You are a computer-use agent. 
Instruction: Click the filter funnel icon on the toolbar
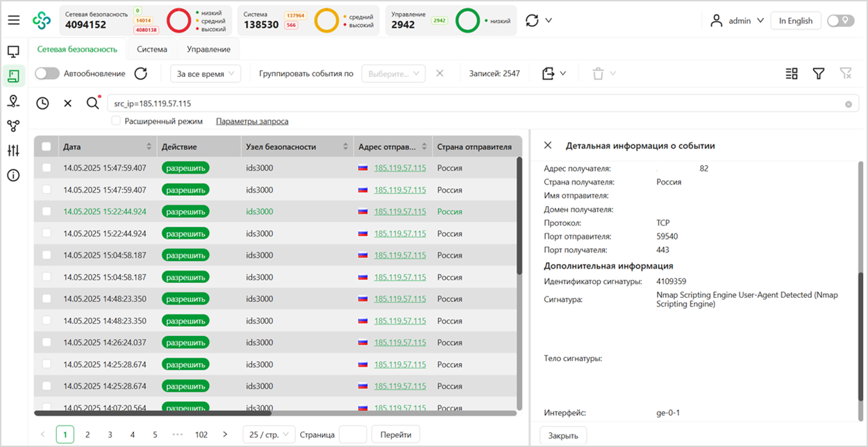(819, 73)
